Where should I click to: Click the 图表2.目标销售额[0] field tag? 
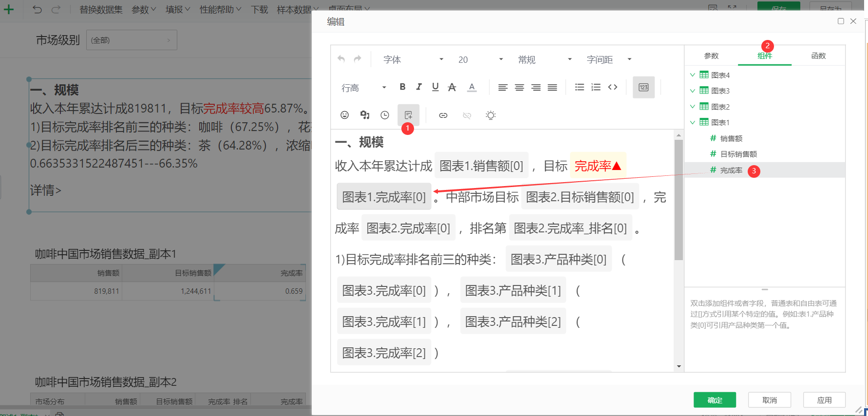tap(580, 197)
